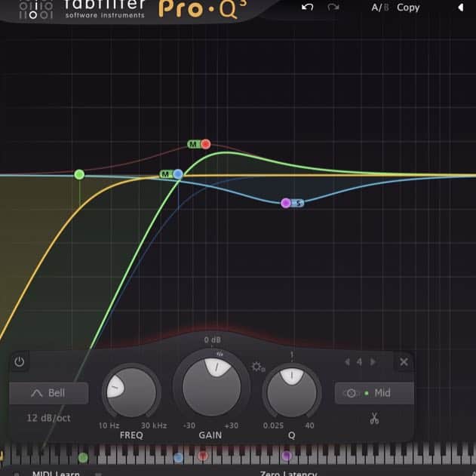Select the red EQ band node
Viewport: 476px width, 476px height.
tap(206, 144)
